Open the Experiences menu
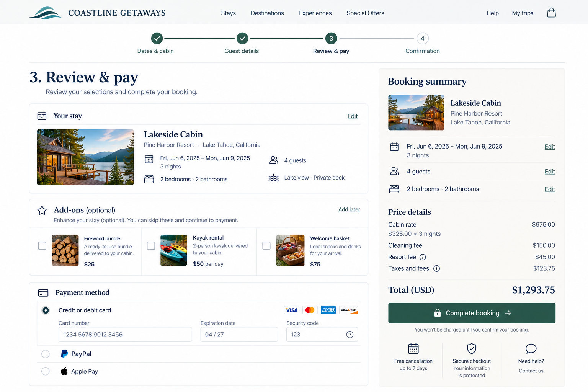 coord(315,13)
